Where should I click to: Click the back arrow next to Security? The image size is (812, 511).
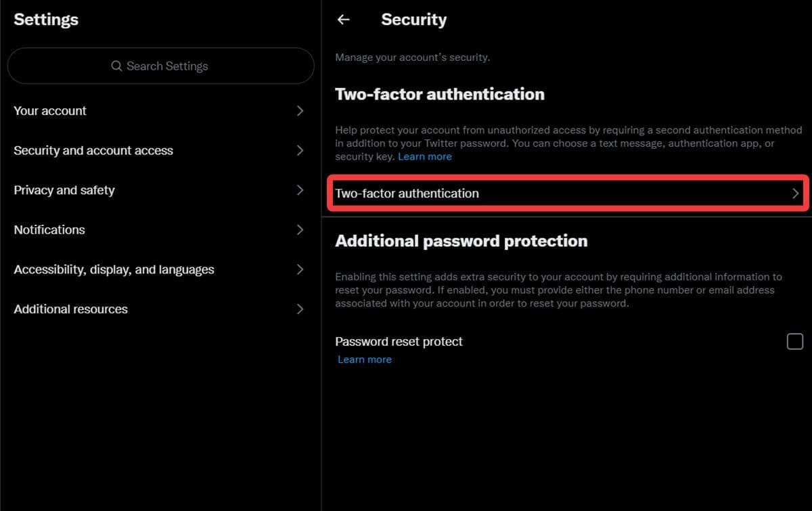click(x=343, y=20)
